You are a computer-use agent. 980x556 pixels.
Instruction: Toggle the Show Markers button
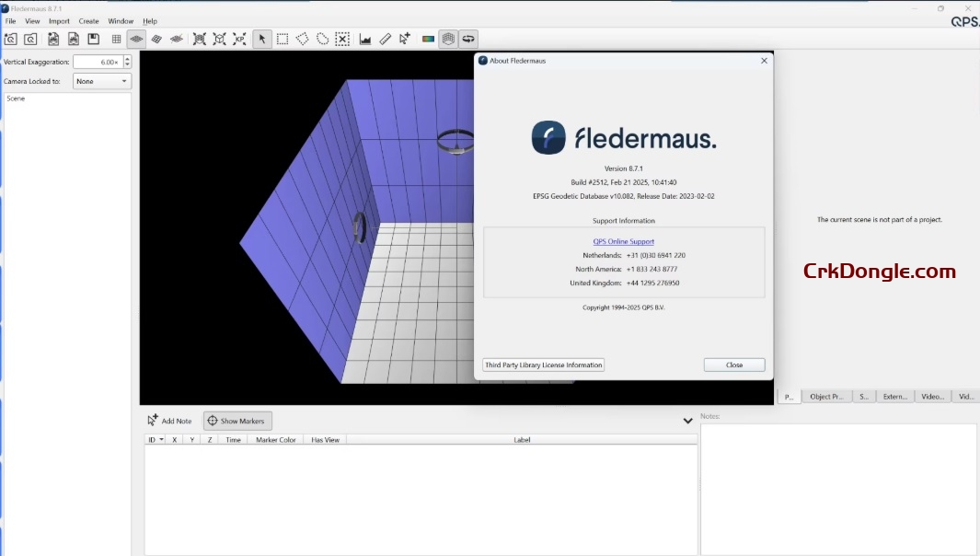[237, 421]
